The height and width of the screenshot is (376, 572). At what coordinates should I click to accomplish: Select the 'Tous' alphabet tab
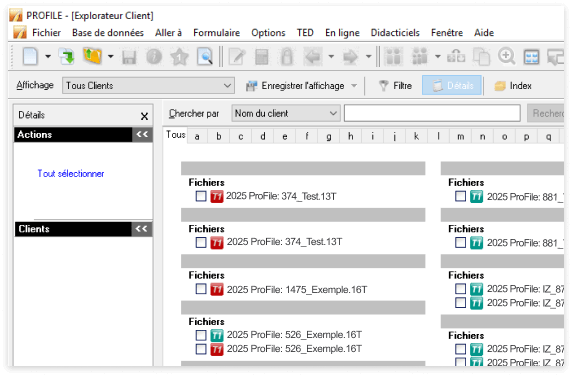[x=175, y=135]
